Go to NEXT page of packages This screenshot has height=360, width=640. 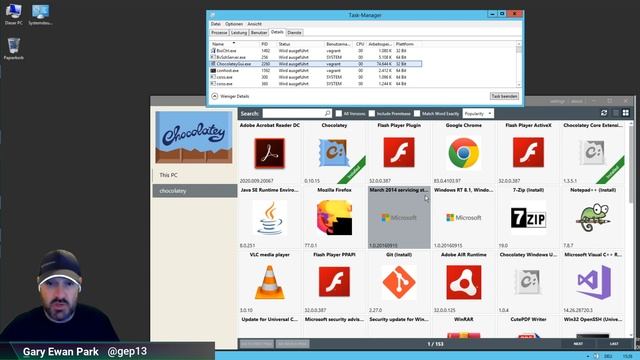pos(578,344)
